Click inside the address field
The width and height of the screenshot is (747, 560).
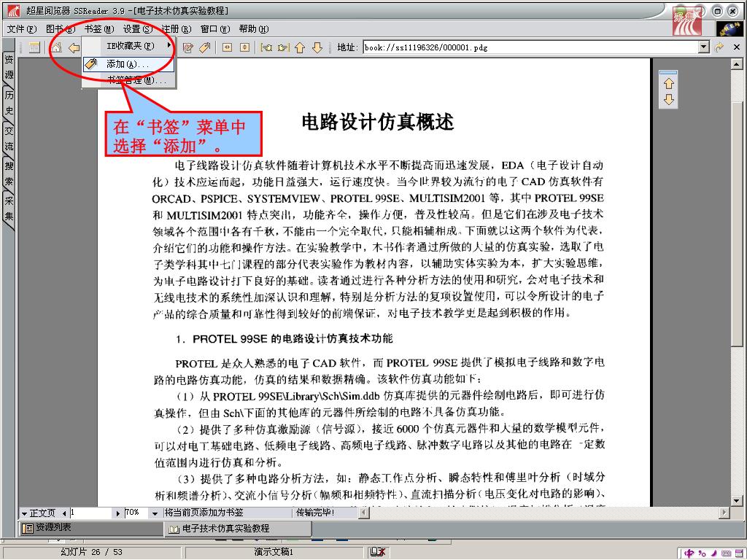click(x=531, y=47)
